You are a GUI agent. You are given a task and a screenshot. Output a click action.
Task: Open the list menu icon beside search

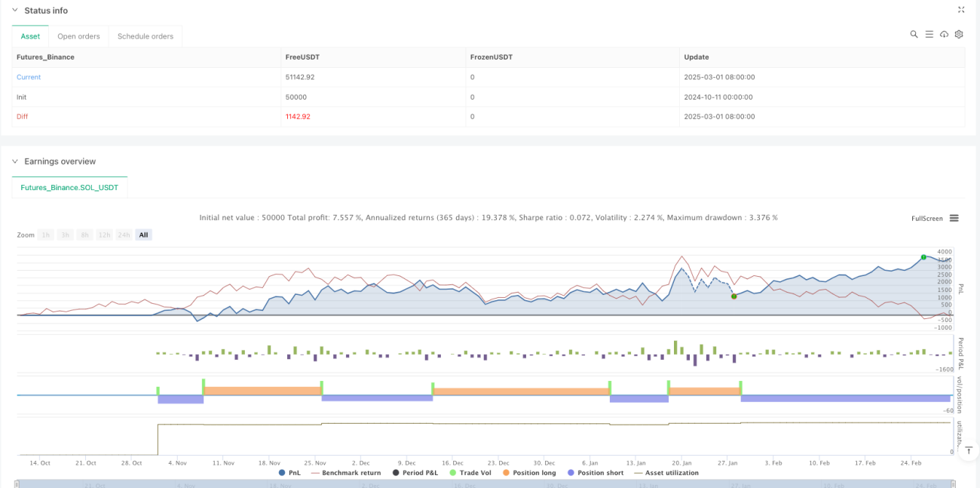coord(929,35)
